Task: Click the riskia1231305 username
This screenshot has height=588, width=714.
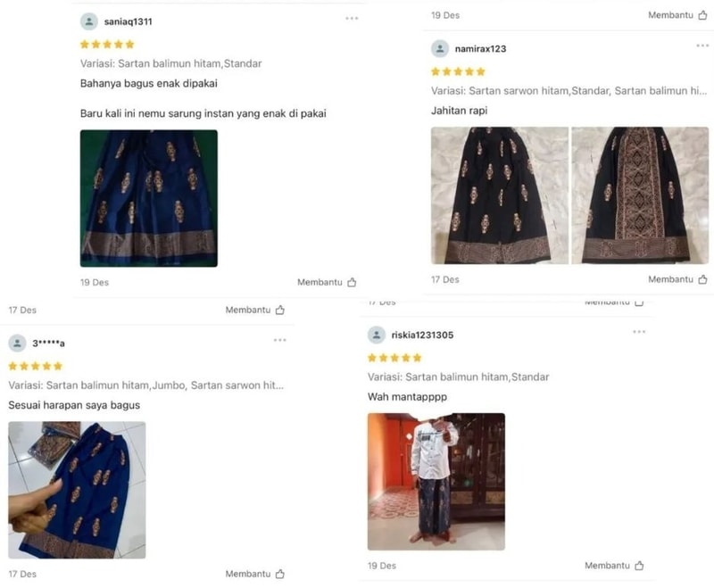Action: (x=422, y=335)
